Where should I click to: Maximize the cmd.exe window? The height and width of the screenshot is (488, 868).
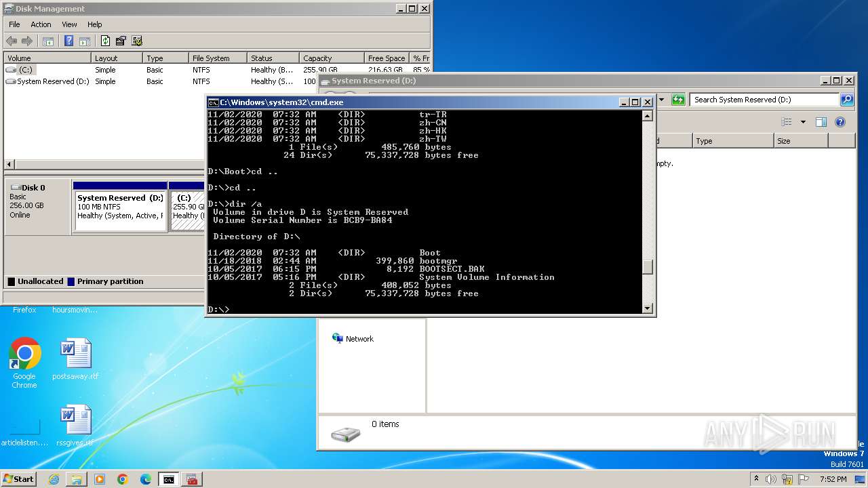tap(635, 102)
